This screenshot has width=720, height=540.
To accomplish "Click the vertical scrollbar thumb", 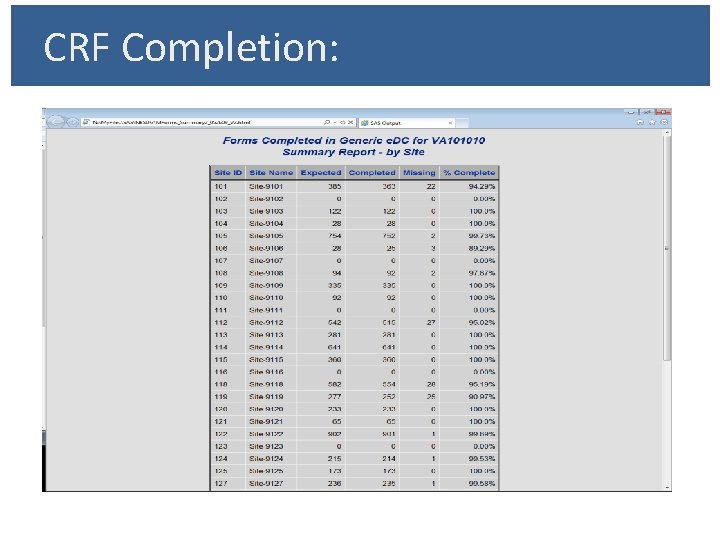I will coord(668,248).
